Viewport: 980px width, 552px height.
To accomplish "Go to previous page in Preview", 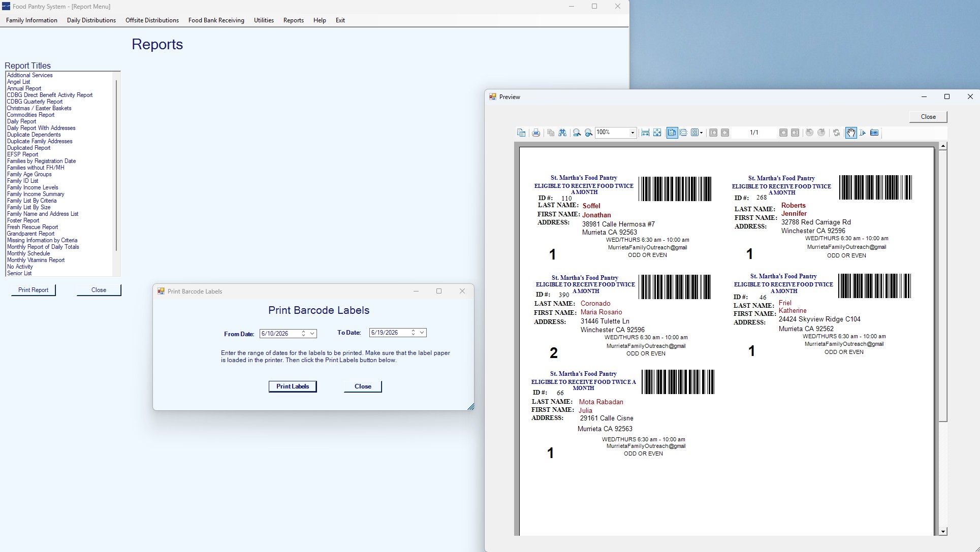I will click(725, 133).
